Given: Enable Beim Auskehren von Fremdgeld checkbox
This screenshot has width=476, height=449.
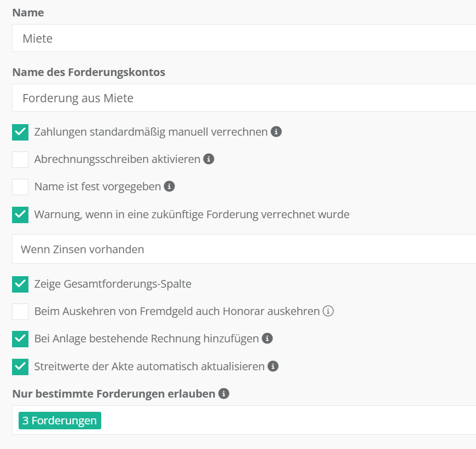Looking at the screenshot, I should click(20, 312).
